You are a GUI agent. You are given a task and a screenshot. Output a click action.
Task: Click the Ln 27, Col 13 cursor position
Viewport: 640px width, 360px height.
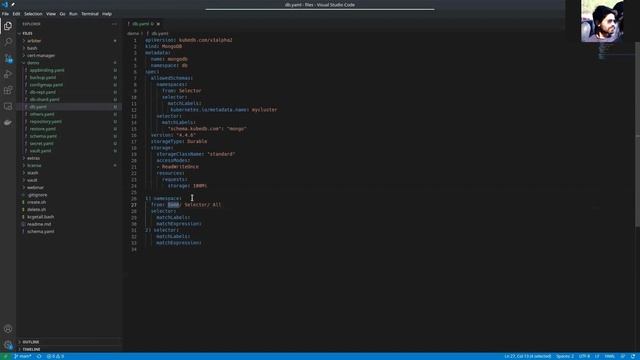tap(528, 356)
